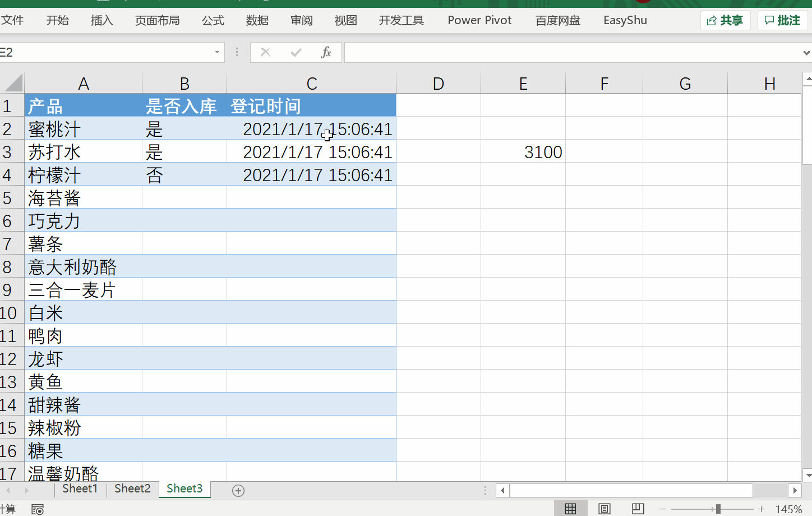Open the insert function fx dialog
Viewport: 812px width, 516px height.
(x=326, y=52)
